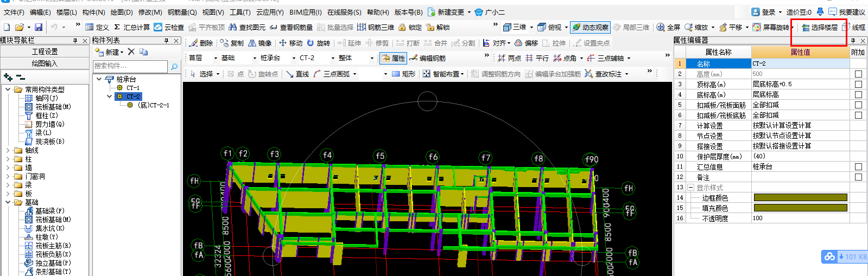Open the BIM应用(I) menu
Image resolution: width=868 pixels, height=276 pixels.
pyautogui.click(x=305, y=12)
